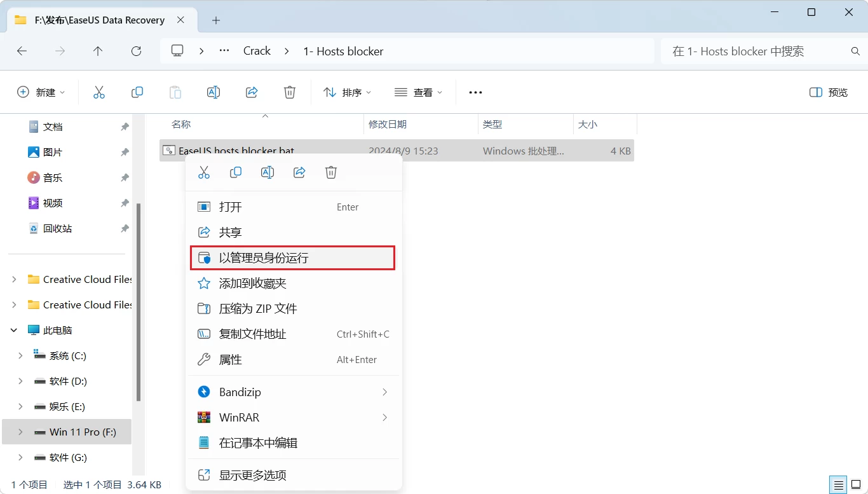Click the Rename icon in the toolbar
This screenshot has height=494, width=868.
click(214, 92)
